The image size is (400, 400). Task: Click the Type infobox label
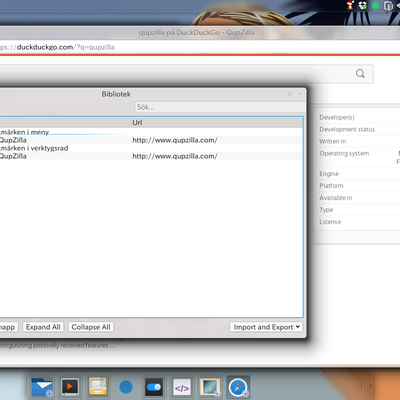pos(326,210)
